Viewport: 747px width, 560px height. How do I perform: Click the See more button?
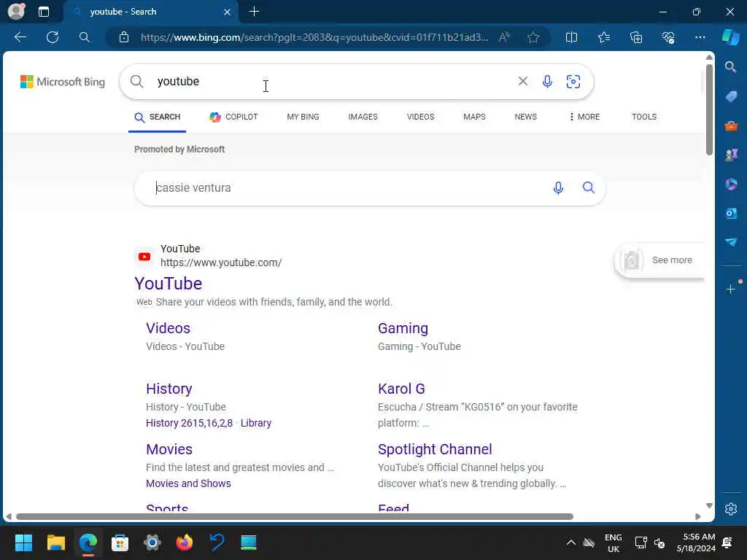point(659,260)
